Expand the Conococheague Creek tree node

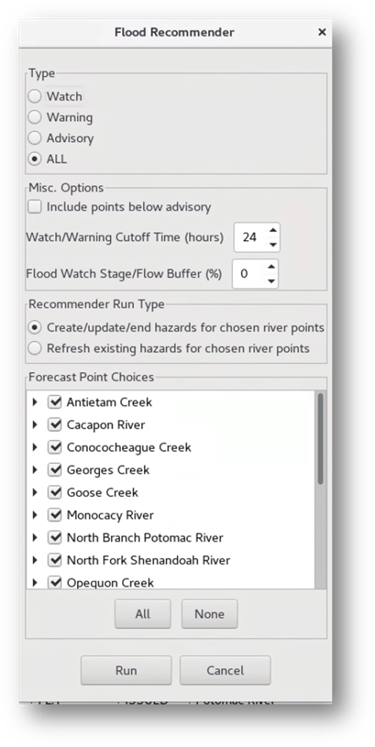tap(34, 447)
